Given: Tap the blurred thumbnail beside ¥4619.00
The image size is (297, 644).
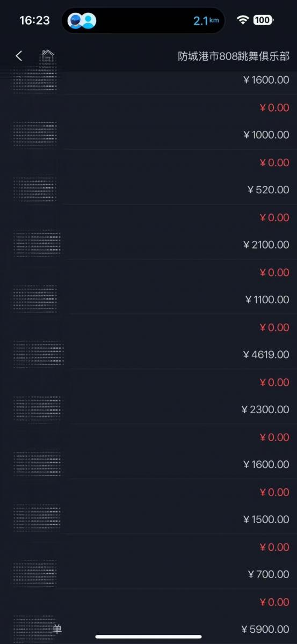Looking at the screenshot, I should click(x=38, y=354).
